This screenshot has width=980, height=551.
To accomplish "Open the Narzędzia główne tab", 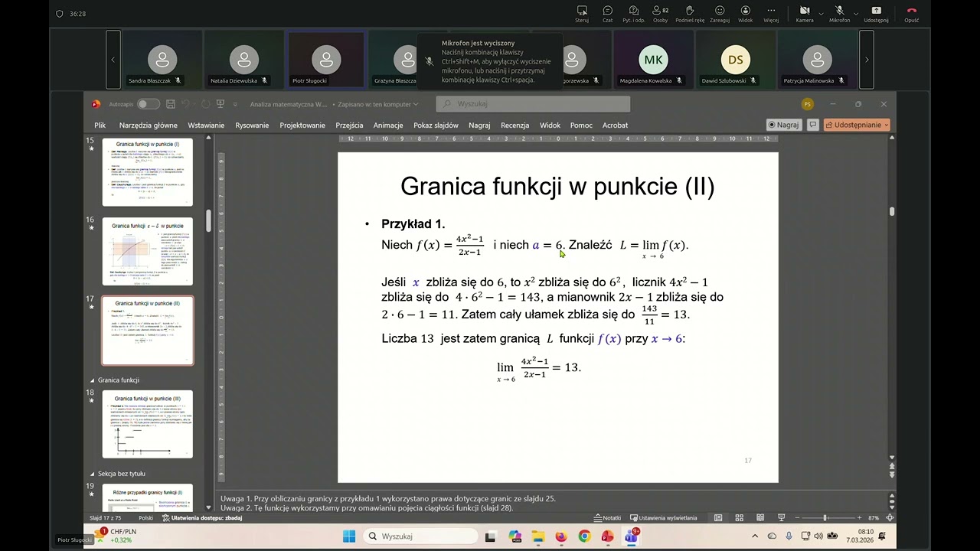I will coord(148,125).
